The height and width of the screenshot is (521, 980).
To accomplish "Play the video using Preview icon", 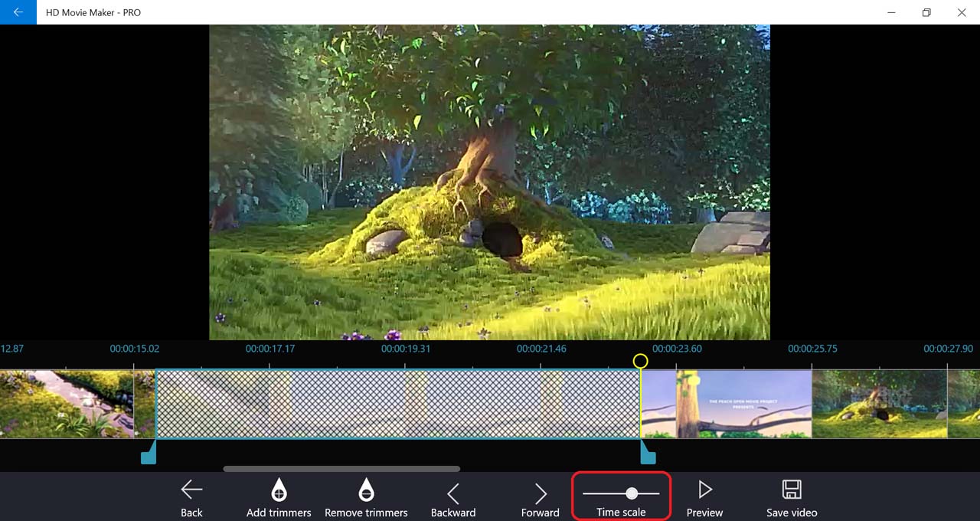I will (x=705, y=490).
